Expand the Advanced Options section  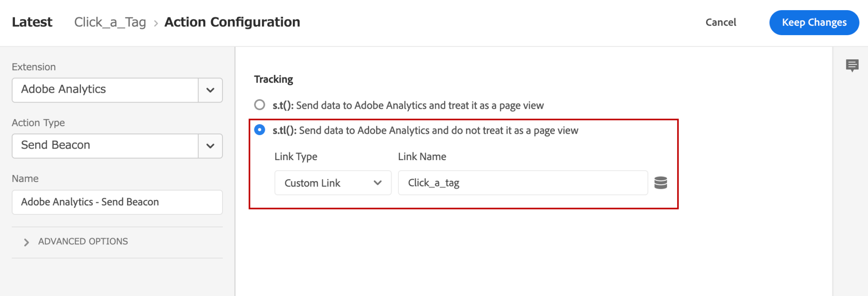point(83,241)
